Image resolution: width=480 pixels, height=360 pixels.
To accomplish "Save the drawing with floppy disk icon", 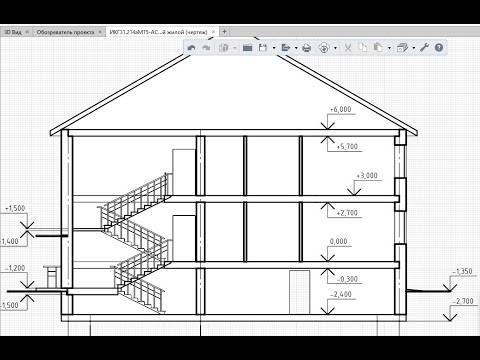I will [x=263, y=48].
